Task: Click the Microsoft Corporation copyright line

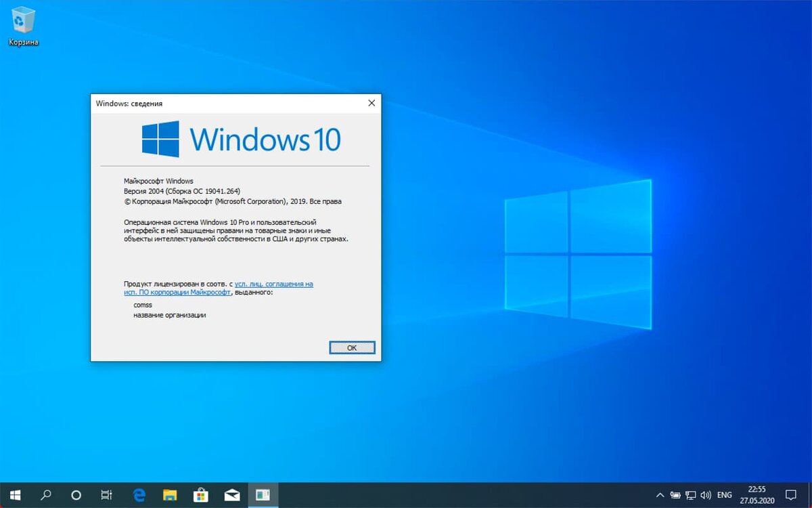Action: coord(233,201)
